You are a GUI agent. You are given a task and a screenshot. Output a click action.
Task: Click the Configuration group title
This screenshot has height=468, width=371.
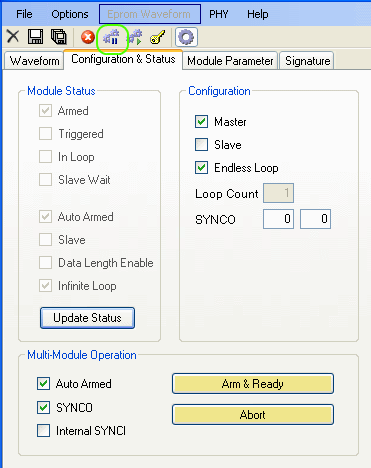tap(219, 91)
